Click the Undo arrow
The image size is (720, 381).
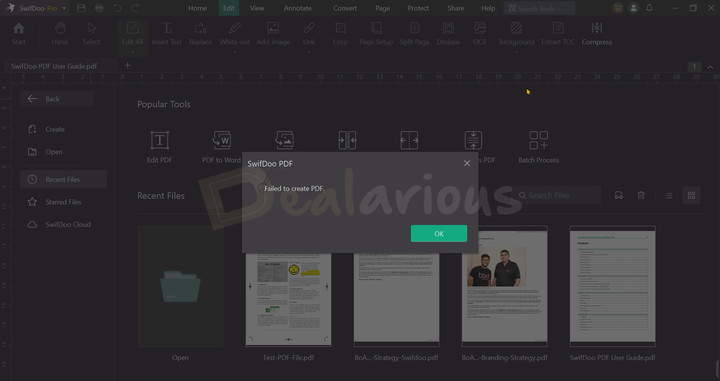pyautogui.click(x=117, y=8)
